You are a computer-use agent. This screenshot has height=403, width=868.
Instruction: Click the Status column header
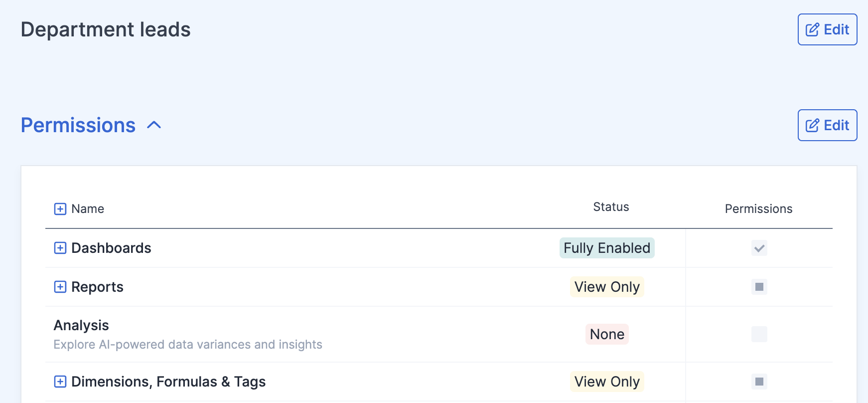pyautogui.click(x=611, y=207)
